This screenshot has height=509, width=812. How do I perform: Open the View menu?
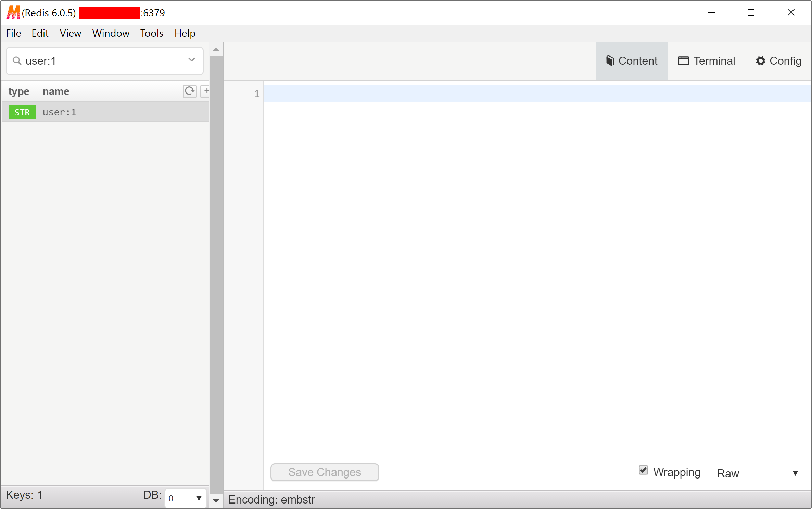(71, 33)
